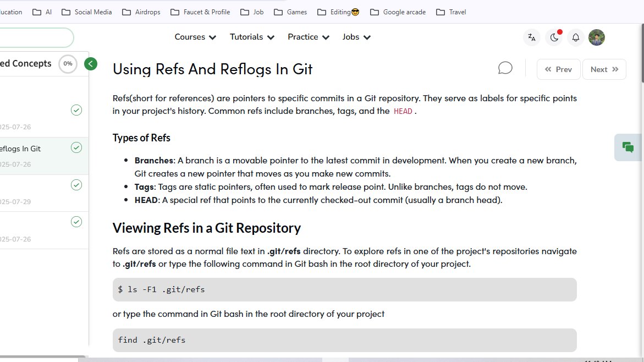Viewport: 644px width, 362px height.
Task: Expand the Courses menu
Action: (195, 37)
